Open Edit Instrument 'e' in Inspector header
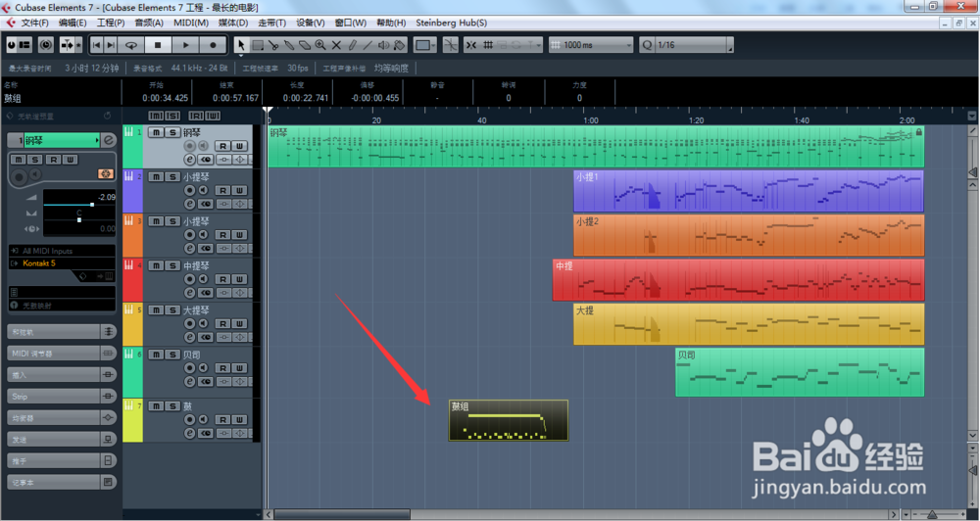This screenshot has height=521, width=980. [x=109, y=141]
